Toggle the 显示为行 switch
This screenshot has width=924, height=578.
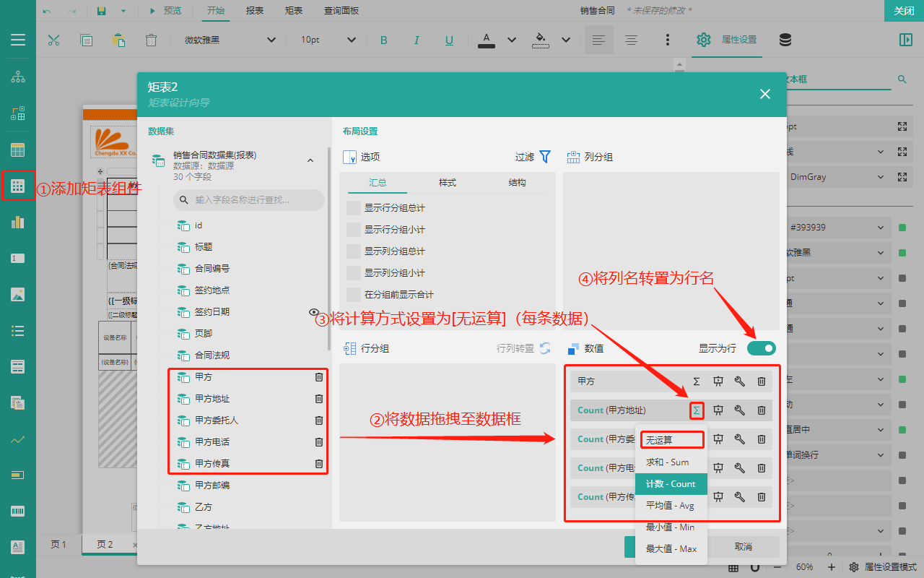coord(761,348)
